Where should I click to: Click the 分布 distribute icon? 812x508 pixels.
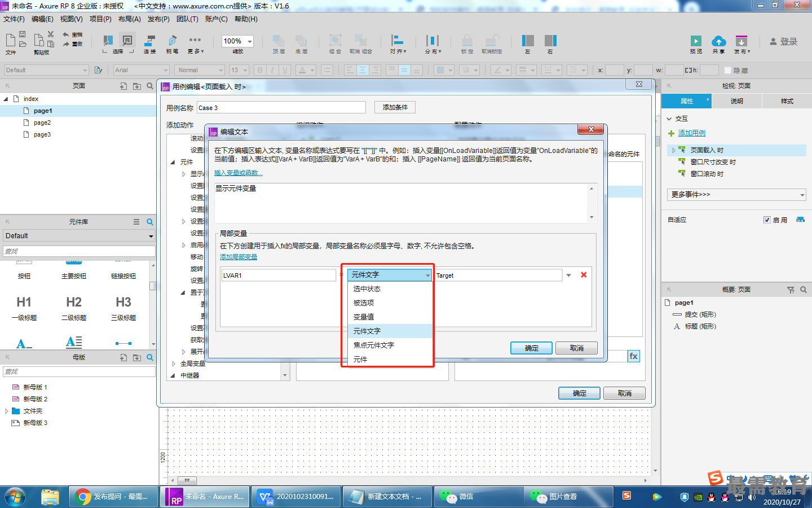pyautogui.click(x=433, y=40)
